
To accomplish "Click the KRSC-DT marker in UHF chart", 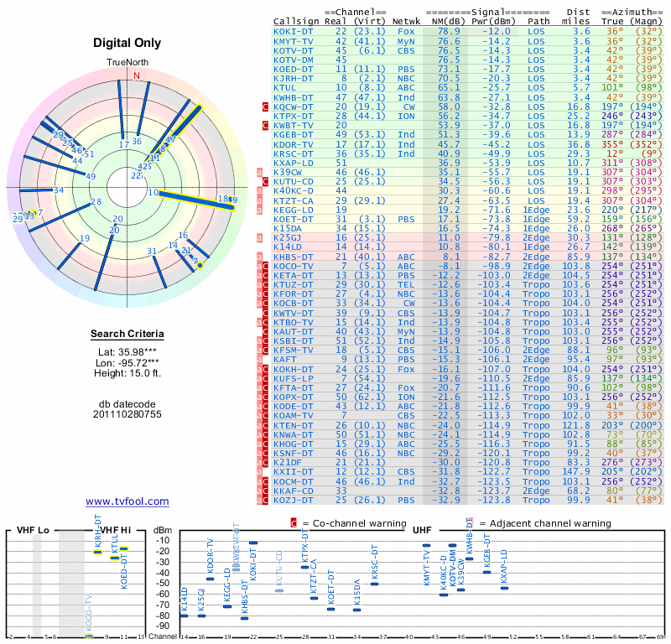I will [x=374, y=584].
